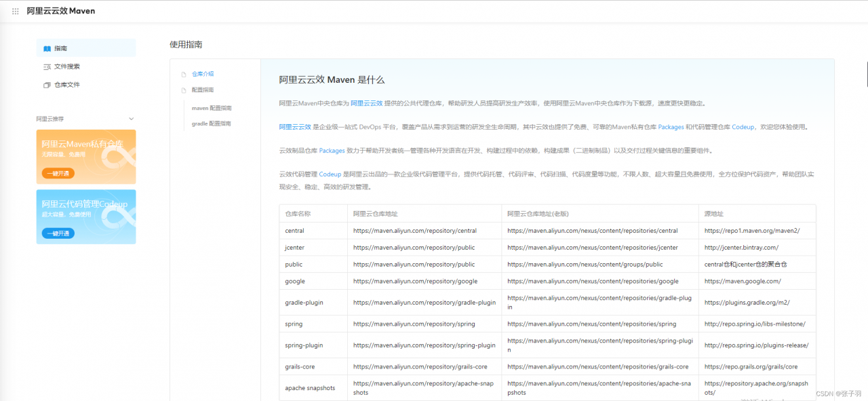Click the http://jcenter.bintray.com/ source address
868x401 pixels.
741,248
